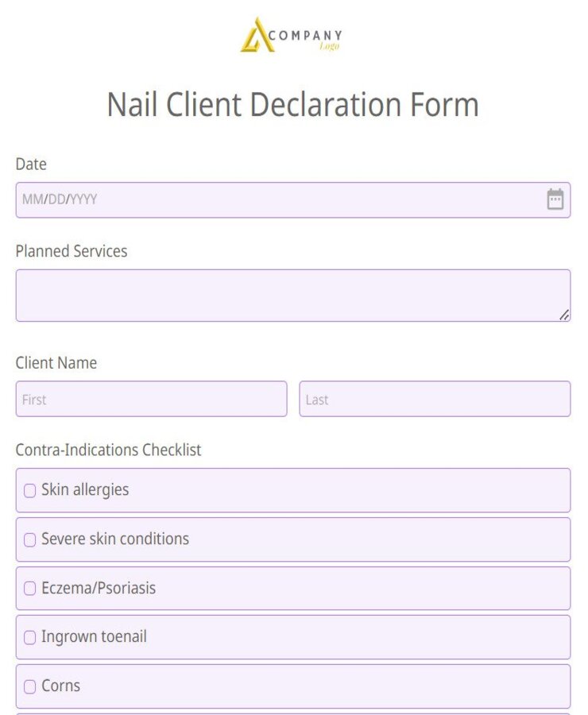Select the Skin allergies row label
Screen dimensions: 588x715
click(83, 490)
